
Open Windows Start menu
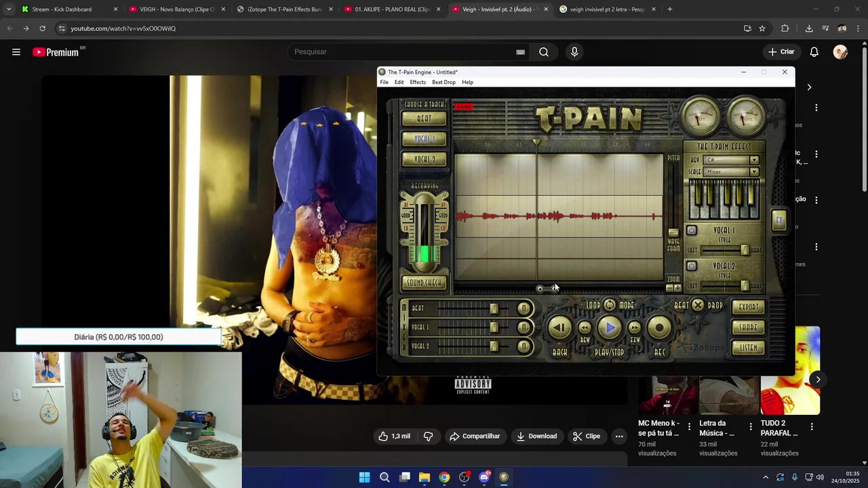(x=364, y=477)
